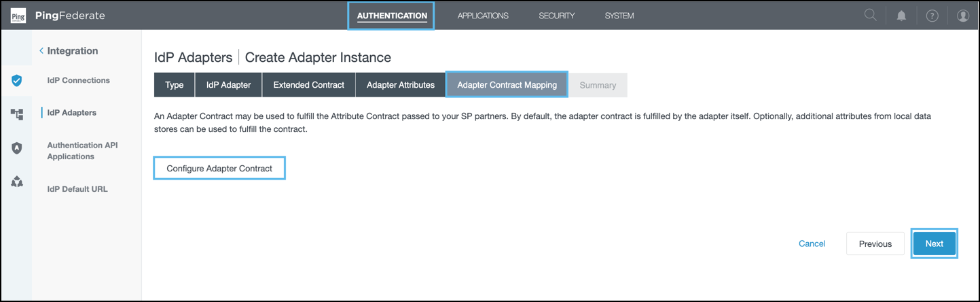Select the blue shield checkmark sidebar icon
This screenshot has height=302, width=980.
point(17,81)
